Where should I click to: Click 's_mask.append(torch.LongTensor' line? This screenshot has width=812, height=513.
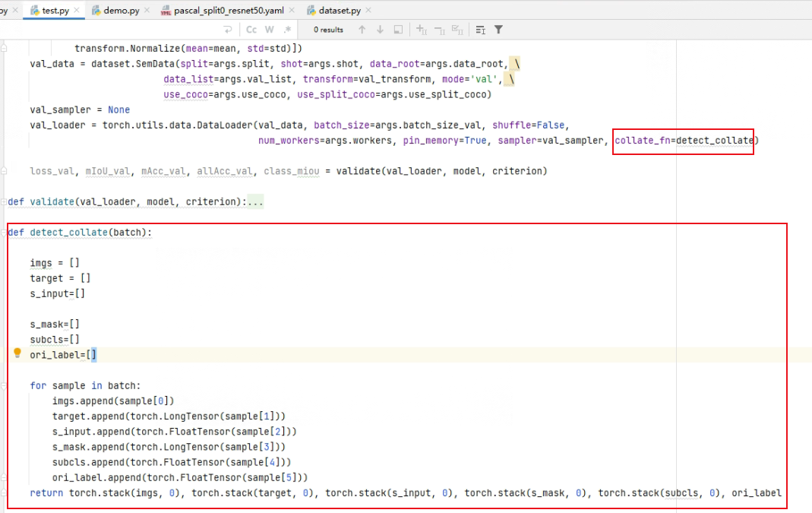(169, 447)
